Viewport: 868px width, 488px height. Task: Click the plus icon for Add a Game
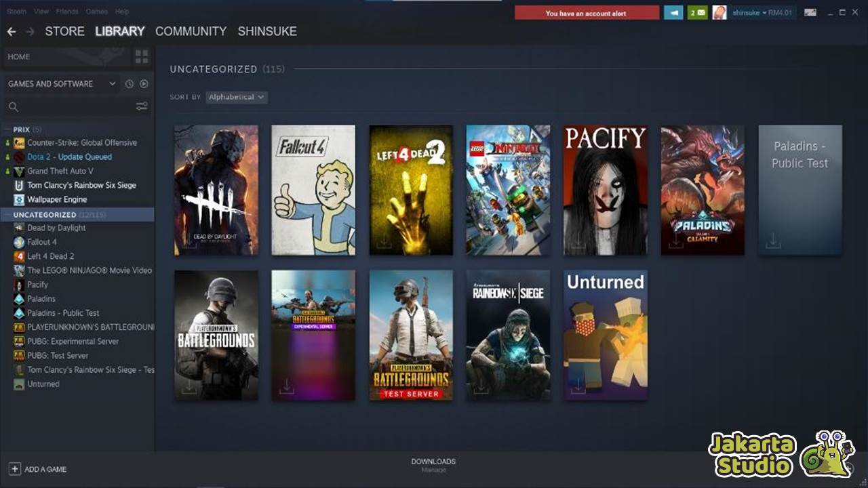[x=14, y=469]
